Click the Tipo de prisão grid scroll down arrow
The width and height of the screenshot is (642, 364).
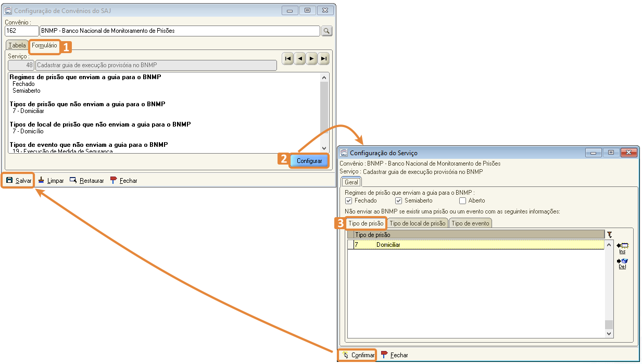point(609,333)
